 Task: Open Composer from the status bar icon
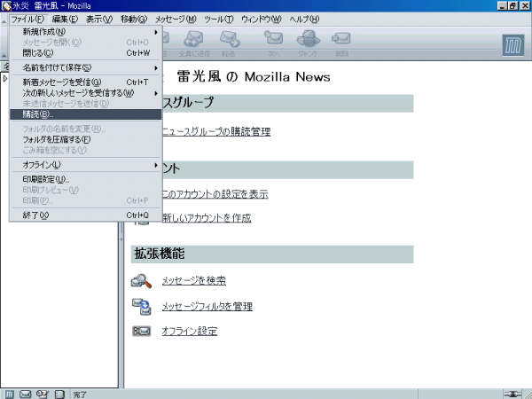[43, 395]
